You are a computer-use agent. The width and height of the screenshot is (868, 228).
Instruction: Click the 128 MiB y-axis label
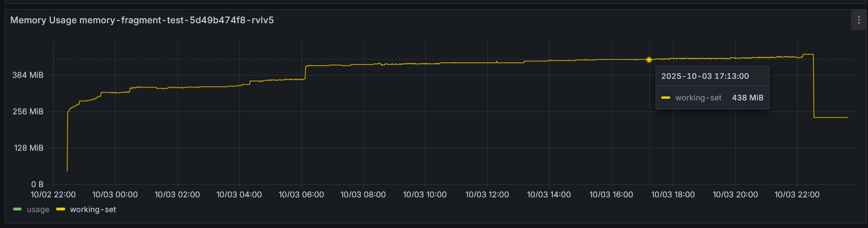point(28,148)
